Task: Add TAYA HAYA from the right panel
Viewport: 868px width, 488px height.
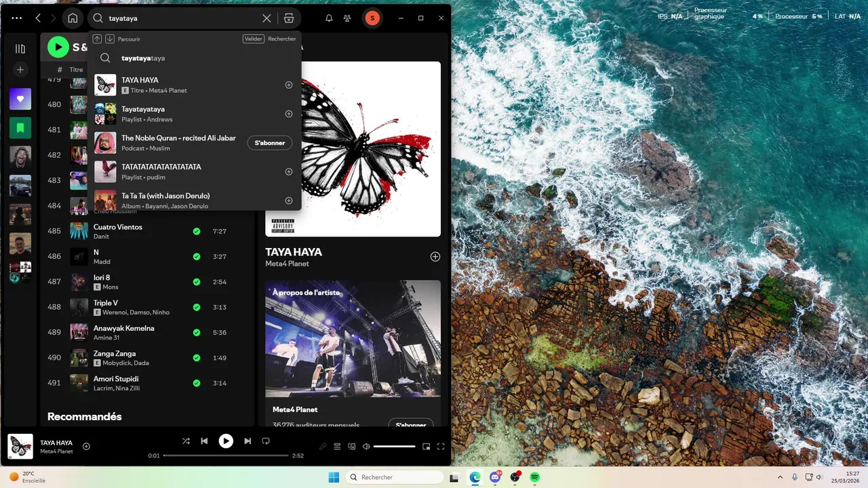Action: tap(435, 257)
